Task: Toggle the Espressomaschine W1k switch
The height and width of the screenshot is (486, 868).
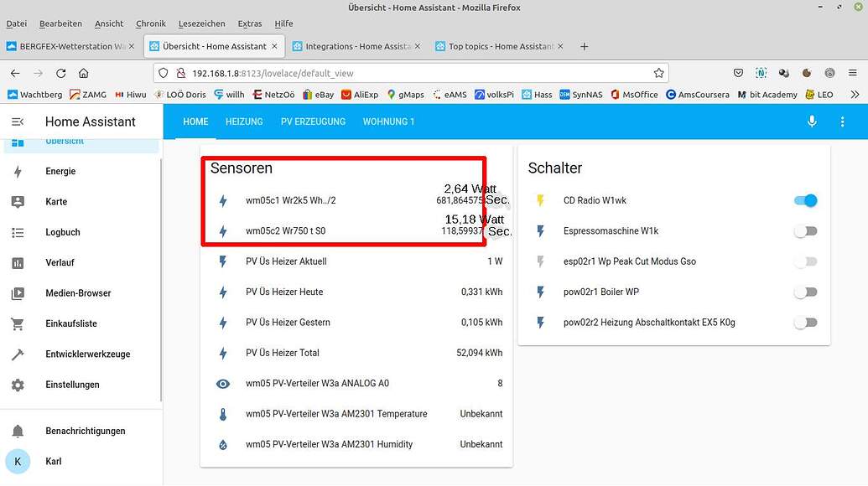Action: point(805,231)
